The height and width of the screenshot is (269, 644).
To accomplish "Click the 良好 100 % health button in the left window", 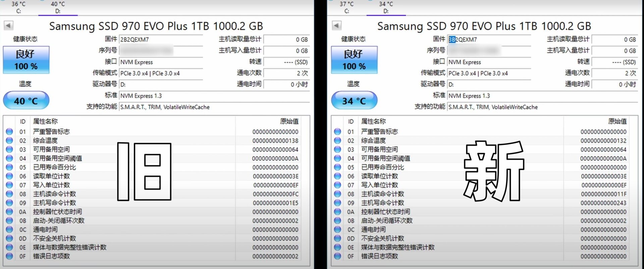I will (x=26, y=60).
